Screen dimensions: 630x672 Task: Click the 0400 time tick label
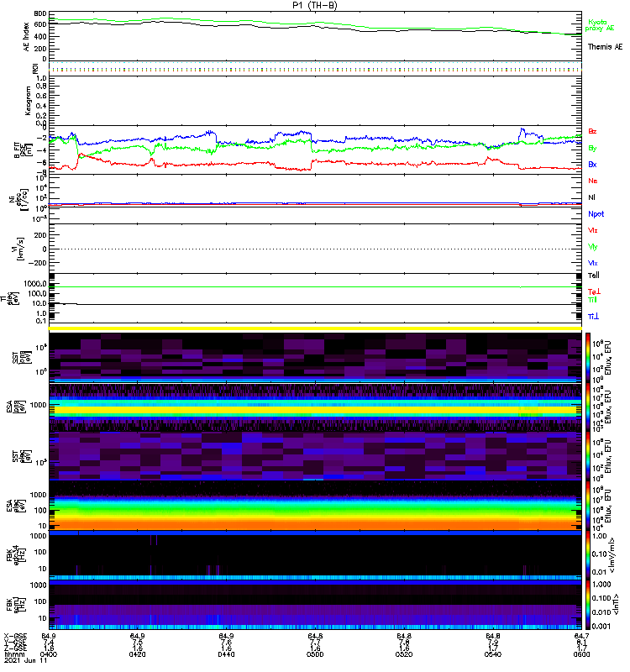pyautogui.click(x=49, y=654)
